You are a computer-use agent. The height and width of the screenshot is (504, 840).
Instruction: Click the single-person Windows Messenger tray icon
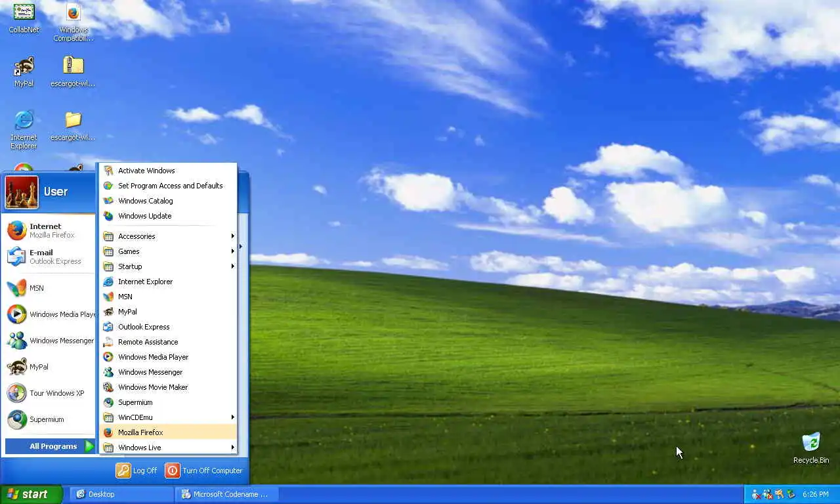[755, 494]
